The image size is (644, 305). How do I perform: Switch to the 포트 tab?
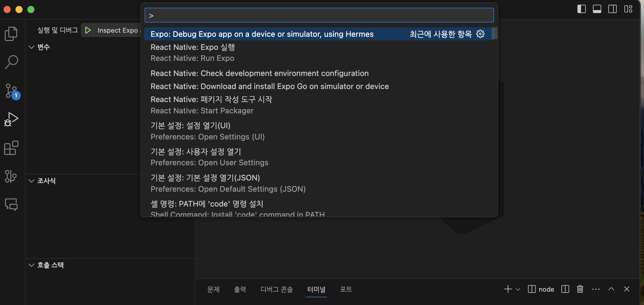pos(346,289)
